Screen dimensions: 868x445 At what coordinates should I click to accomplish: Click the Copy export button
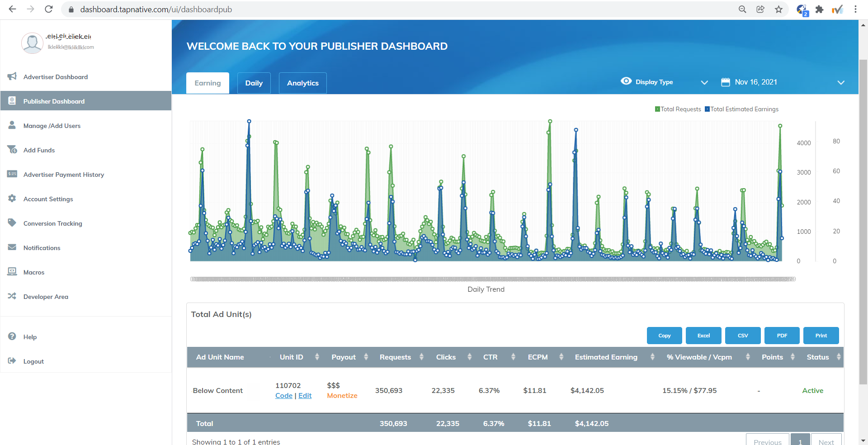(665, 336)
